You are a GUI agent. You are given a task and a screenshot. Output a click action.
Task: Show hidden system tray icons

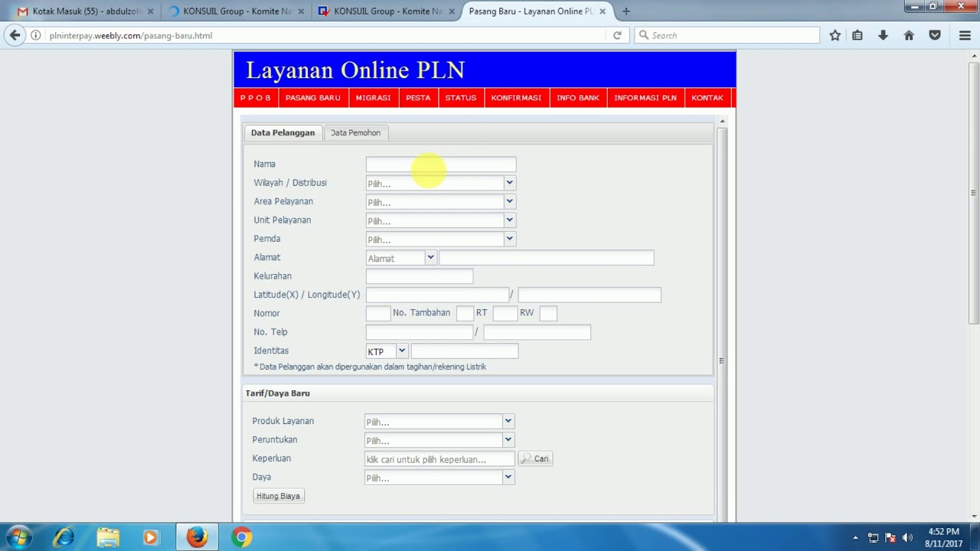coord(855,537)
